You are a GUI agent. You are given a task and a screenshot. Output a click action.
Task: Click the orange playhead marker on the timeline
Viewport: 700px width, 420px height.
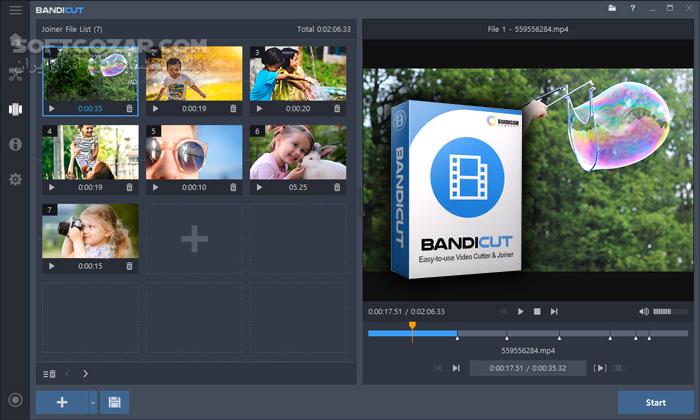(x=412, y=326)
